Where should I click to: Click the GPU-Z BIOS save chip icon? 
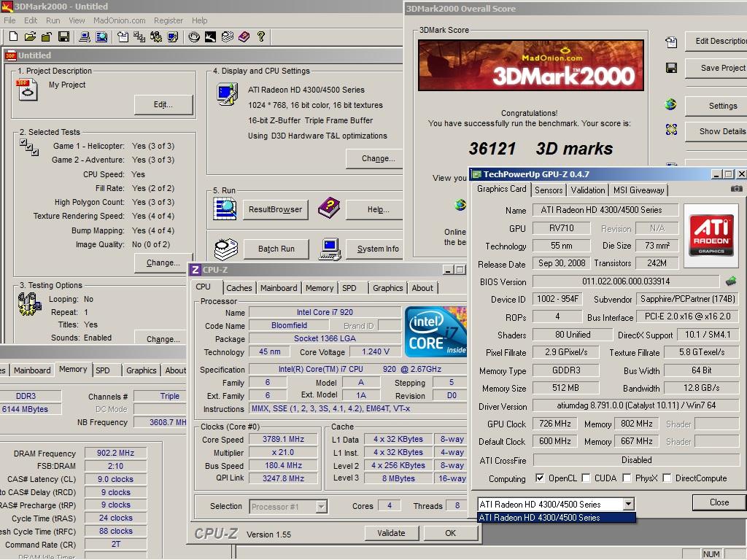coord(731,281)
